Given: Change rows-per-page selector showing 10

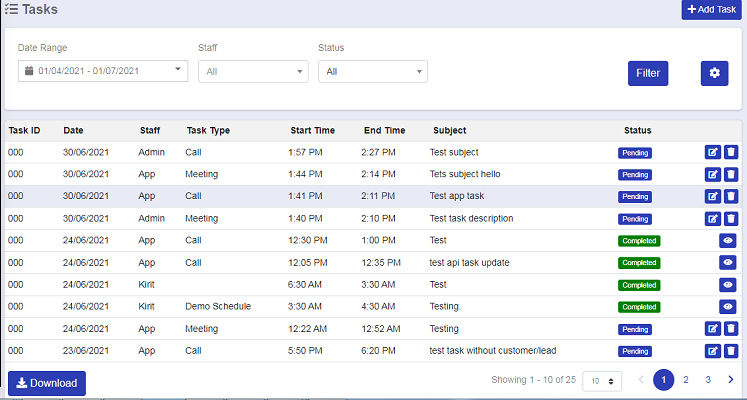Looking at the screenshot, I should (x=602, y=381).
